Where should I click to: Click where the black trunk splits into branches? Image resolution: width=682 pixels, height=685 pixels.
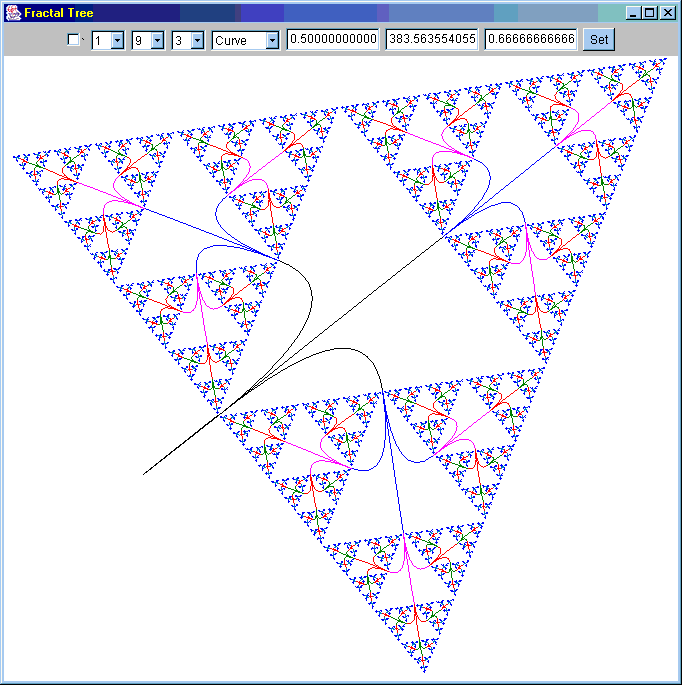(222, 412)
